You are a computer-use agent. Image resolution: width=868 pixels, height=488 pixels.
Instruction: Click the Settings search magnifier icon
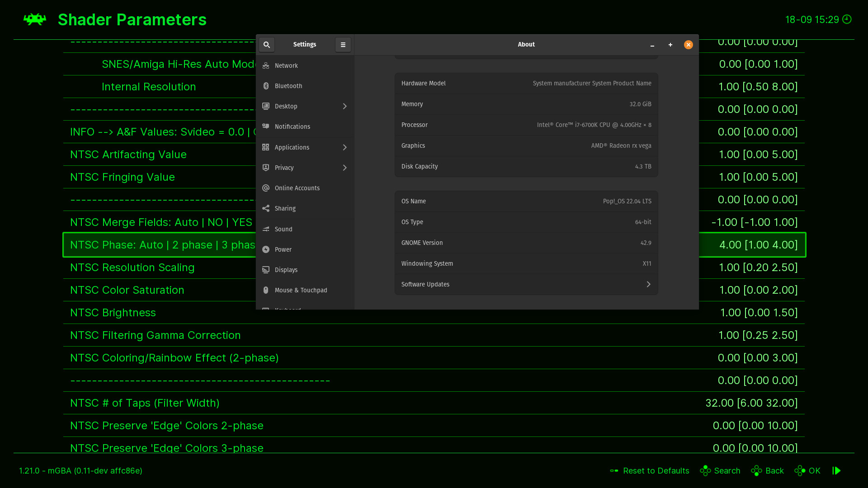coord(267,45)
